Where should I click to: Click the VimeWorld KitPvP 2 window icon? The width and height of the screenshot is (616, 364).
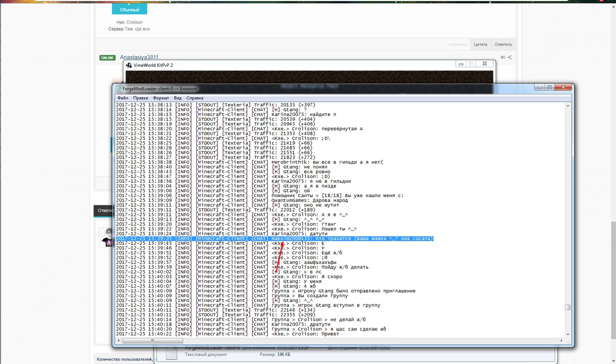point(128,65)
